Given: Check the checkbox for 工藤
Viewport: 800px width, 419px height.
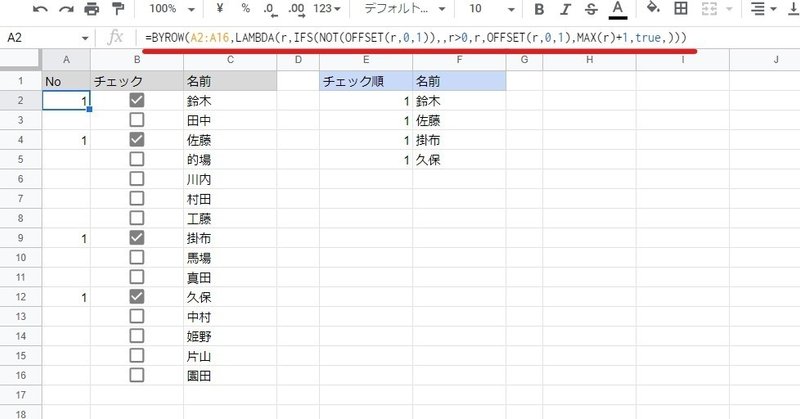Looking at the screenshot, I should (137, 218).
